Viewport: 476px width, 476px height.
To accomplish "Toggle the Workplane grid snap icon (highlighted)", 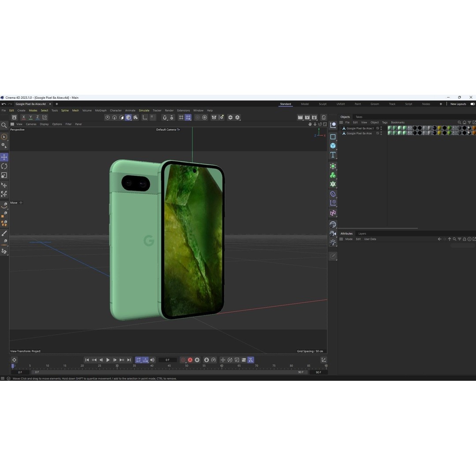I will tap(188, 118).
